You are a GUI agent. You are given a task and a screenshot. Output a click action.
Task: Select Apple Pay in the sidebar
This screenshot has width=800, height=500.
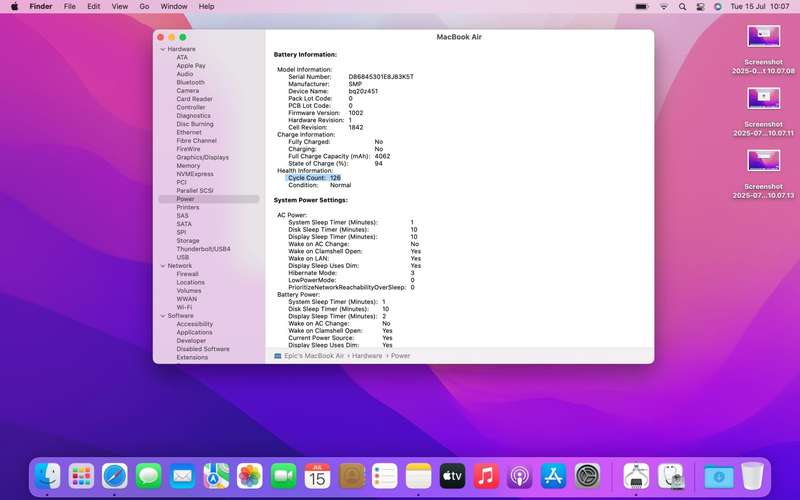click(x=191, y=66)
